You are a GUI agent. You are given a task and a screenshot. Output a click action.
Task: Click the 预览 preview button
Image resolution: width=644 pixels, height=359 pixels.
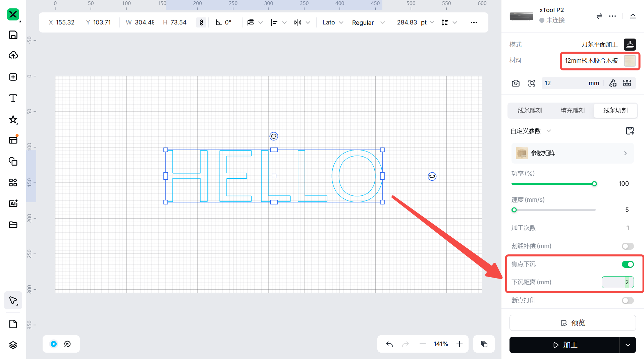(x=573, y=323)
